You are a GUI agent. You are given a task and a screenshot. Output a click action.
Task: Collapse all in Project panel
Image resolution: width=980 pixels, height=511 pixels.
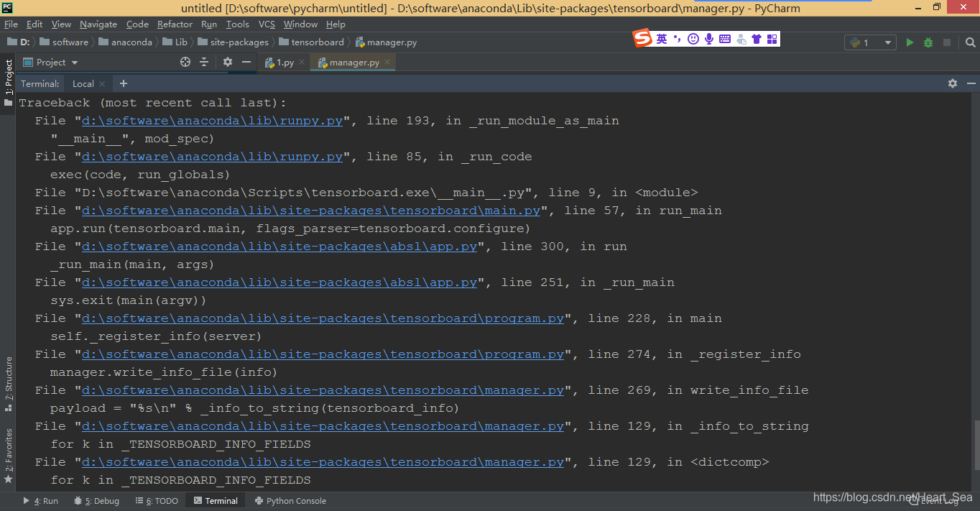pos(203,63)
